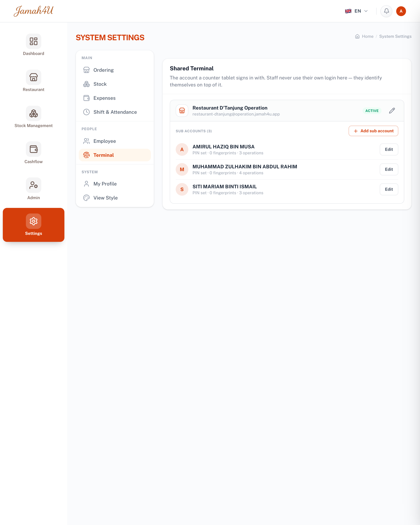Image resolution: width=420 pixels, height=525 pixels.
Task: Click the SUB ACCOUNTS (3) heading
Action: pyautogui.click(x=194, y=131)
